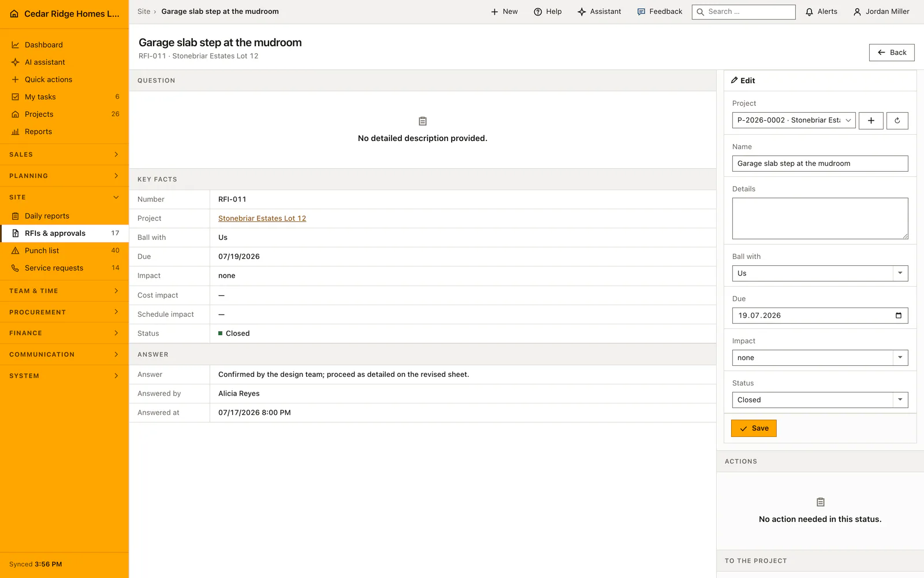The image size is (924, 578).
Task: Click the Jordan Miller user icon
Action: coord(857,12)
